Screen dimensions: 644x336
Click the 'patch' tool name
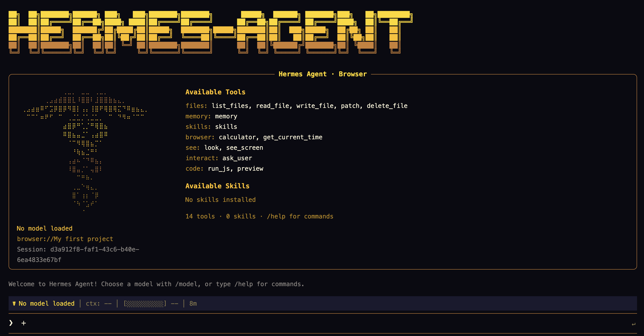(350, 106)
